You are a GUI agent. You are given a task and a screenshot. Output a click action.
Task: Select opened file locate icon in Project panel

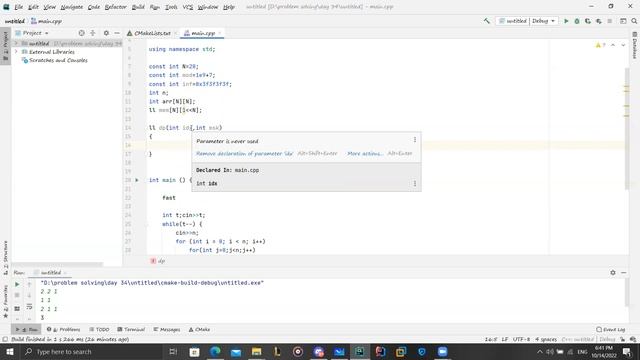tap(82, 33)
